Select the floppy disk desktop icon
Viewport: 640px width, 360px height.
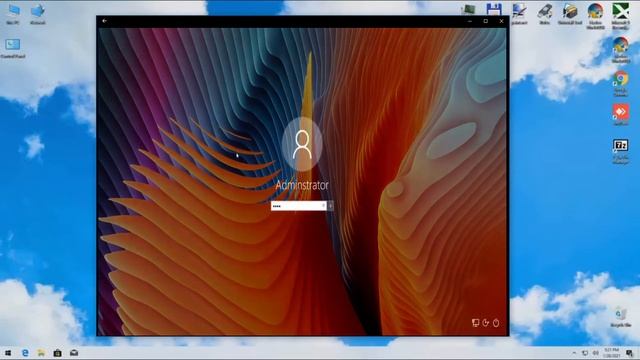tap(494, 9)
